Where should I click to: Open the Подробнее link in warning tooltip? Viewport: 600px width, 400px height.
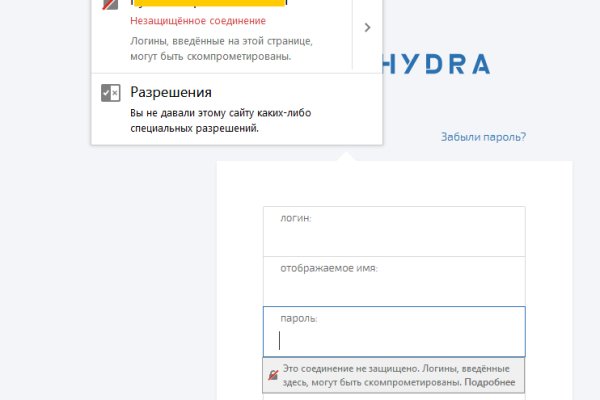coord(491,383)
